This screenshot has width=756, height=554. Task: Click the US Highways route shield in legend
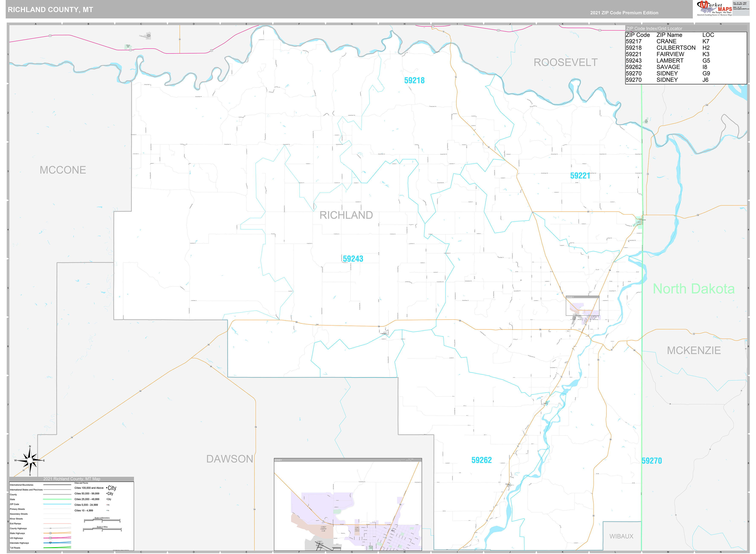(50, 538)
